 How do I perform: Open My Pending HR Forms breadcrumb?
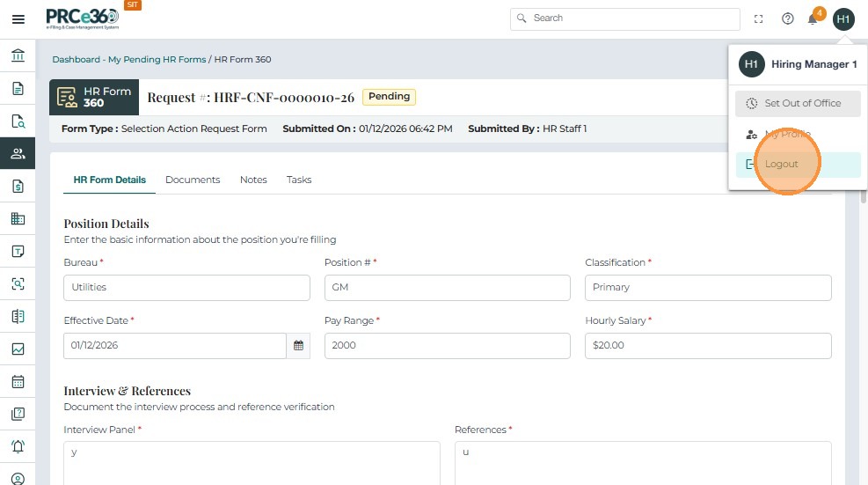(157, 60)
